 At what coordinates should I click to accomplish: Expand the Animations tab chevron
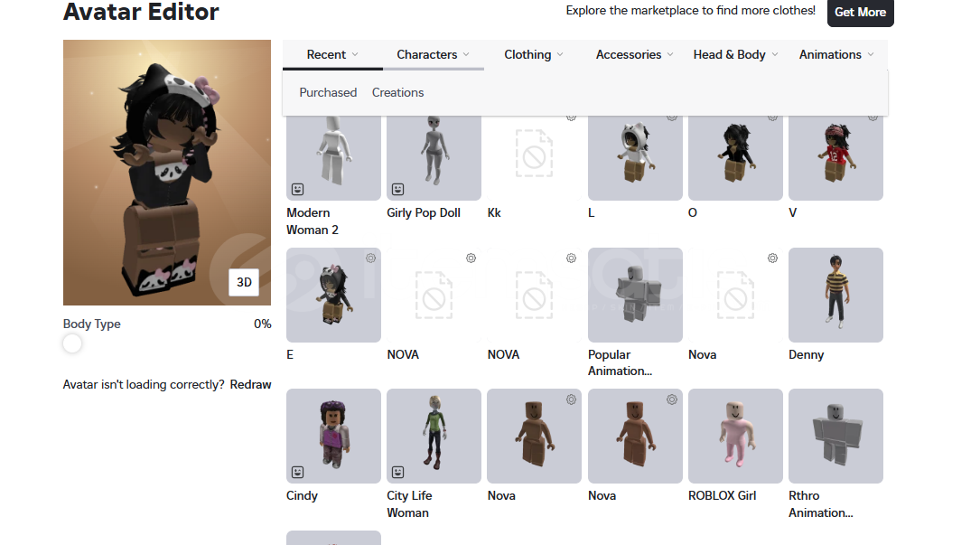pos(871,54)
